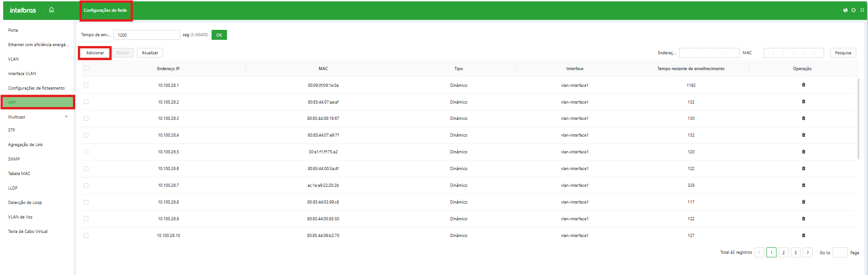Viewport: 868px width, 275px height.
Task: Click the Adicionar button
Action: click(x=95, y=53)
